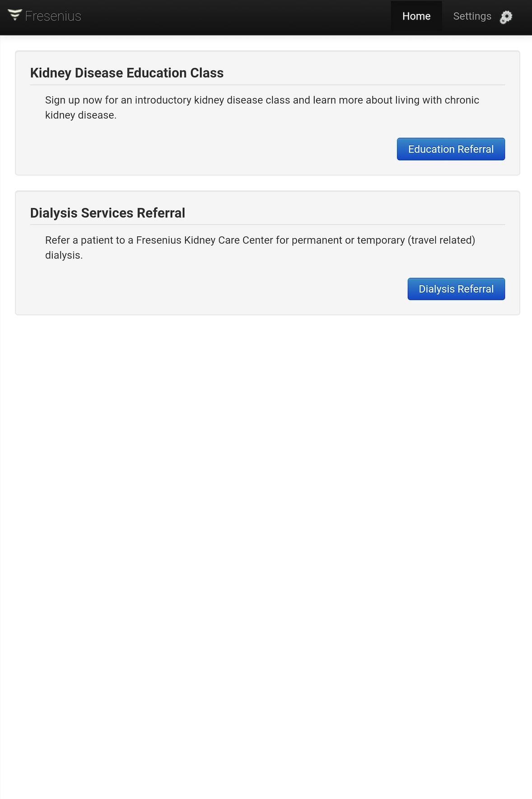Click the introductory kidney disease class description
Image resolution: width=532 pixels, height=799 pixels.
262,108
